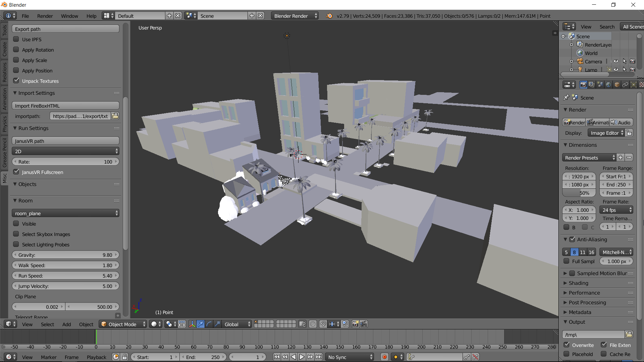The height and width of the screenshot is (362, 644).
Task: Click the Constraints chain link properties icon
Action: (625, 85)
